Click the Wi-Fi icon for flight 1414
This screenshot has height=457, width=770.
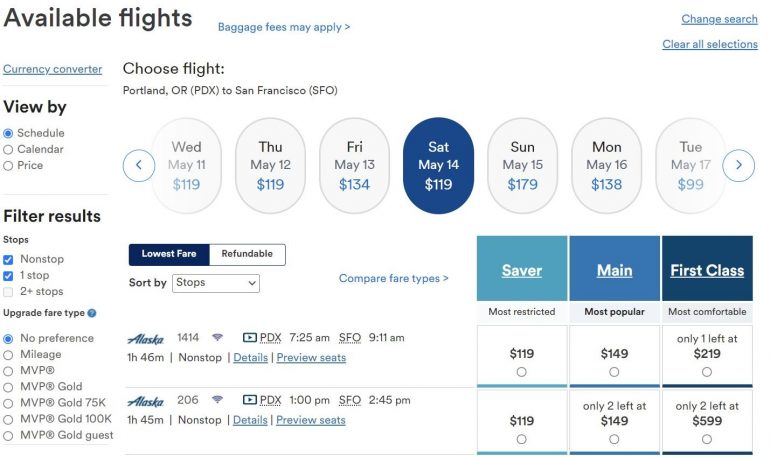(218, 338)
